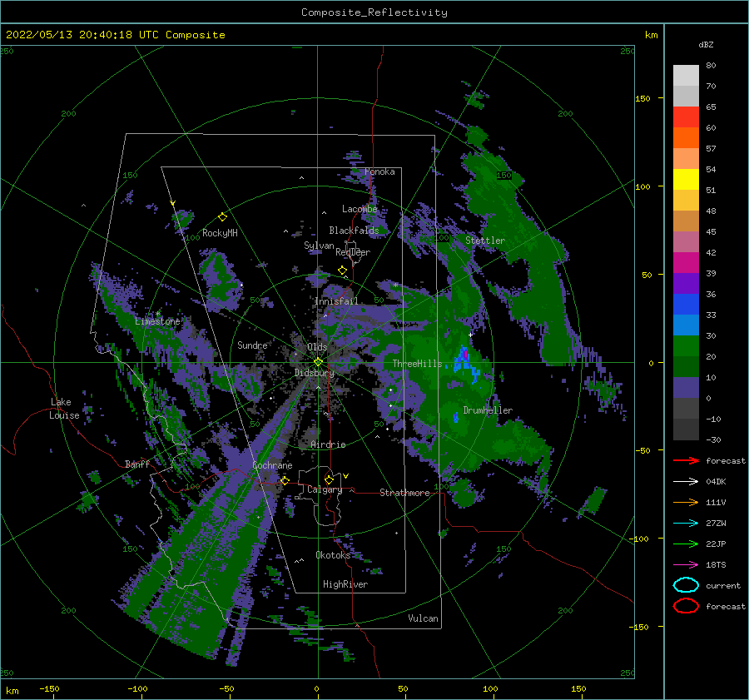This screenshot has width=749, height=700.
Task: Choose the slate purple 10-0 dBZ swatch
Action: tap(686, 388)
